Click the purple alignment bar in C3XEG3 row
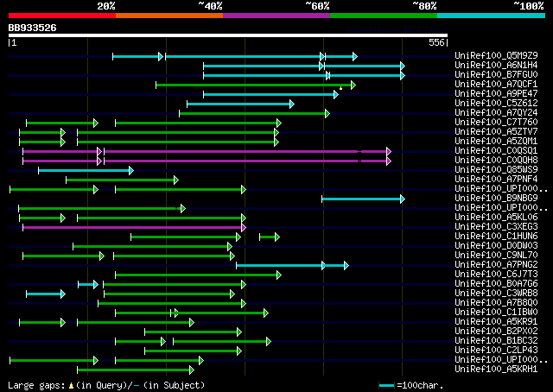 [134, 228]
